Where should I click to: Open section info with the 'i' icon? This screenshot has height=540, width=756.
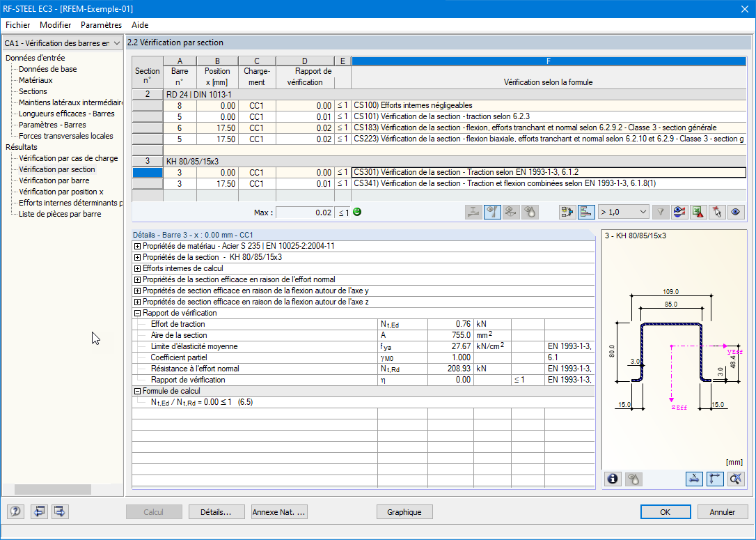(x=613, y=479)
